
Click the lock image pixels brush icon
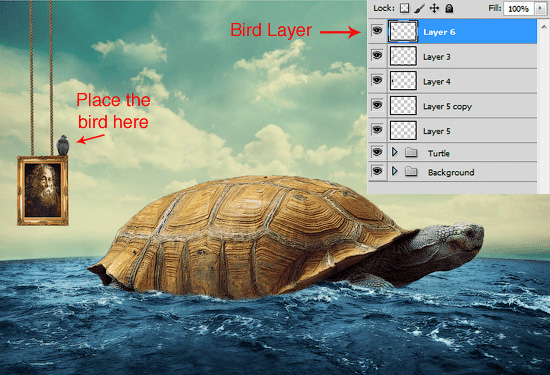[x=419, y=8]
